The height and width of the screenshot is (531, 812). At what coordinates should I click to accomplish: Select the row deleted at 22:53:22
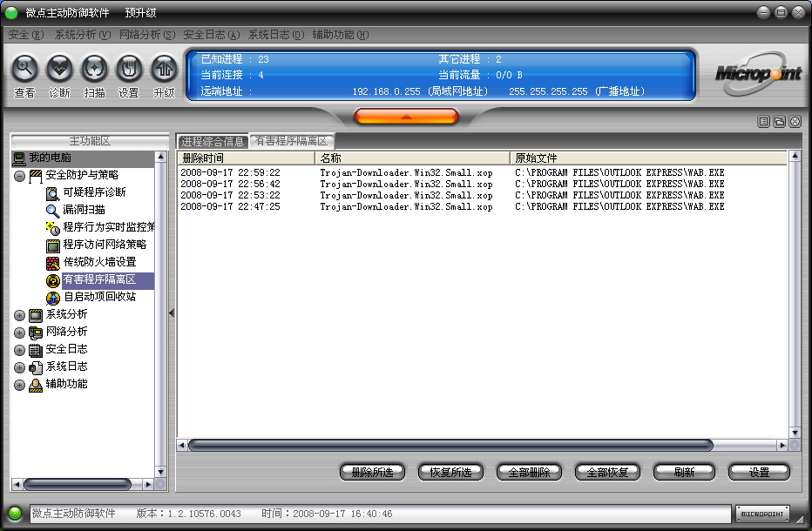(x=483, y=195)
